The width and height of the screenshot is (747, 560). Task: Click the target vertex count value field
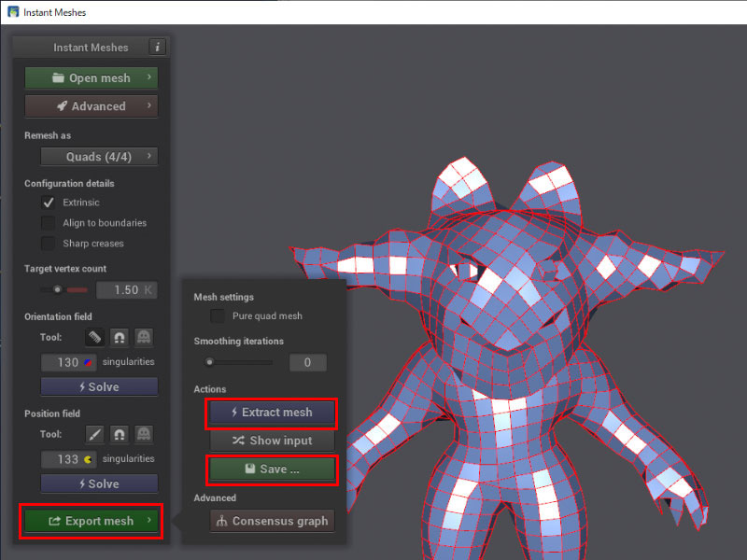[127, 290]
